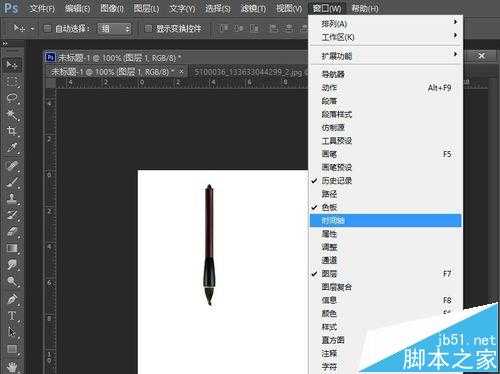Select the Gradient tool
This screenshot has height=374, width=500.
(x=12, y=248)
